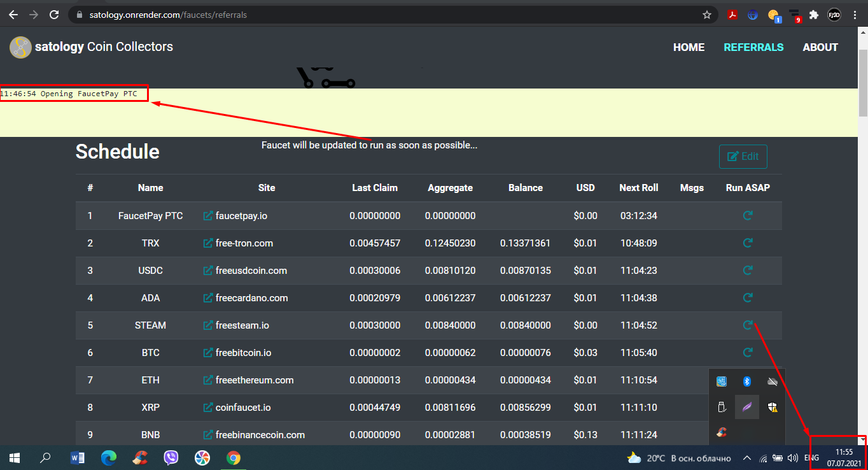Screen dimensions: 868x470
Task: Reload the page in the browser
Action: click(x=54, y=15)
